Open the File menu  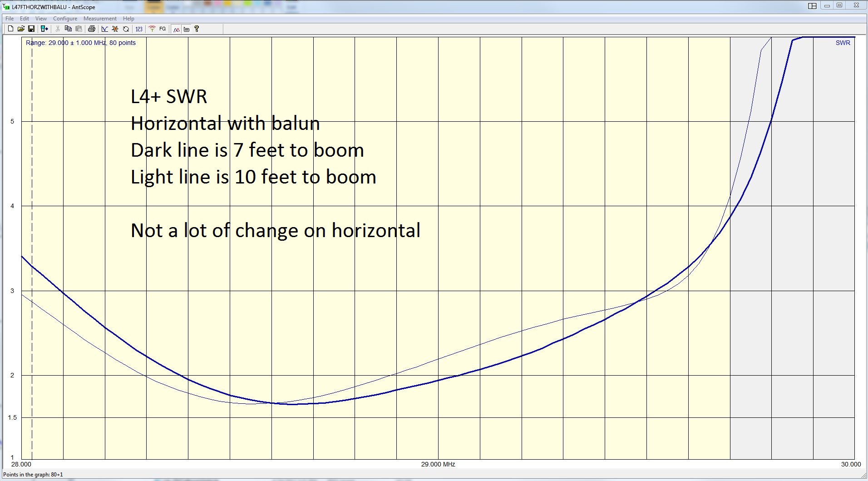10,19
